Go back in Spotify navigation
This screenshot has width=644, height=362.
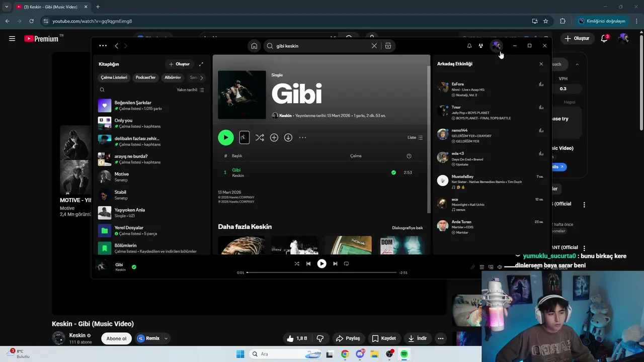(116, 46)
